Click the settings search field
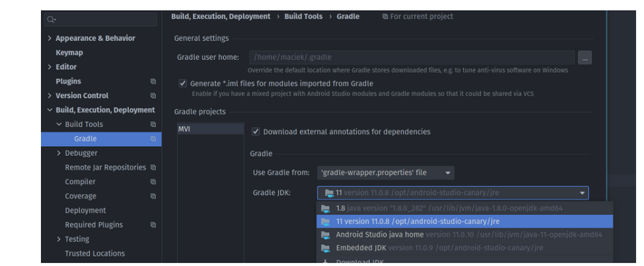Image resolution: width=644 pixels, height=266 pixels. coord(101,19)
